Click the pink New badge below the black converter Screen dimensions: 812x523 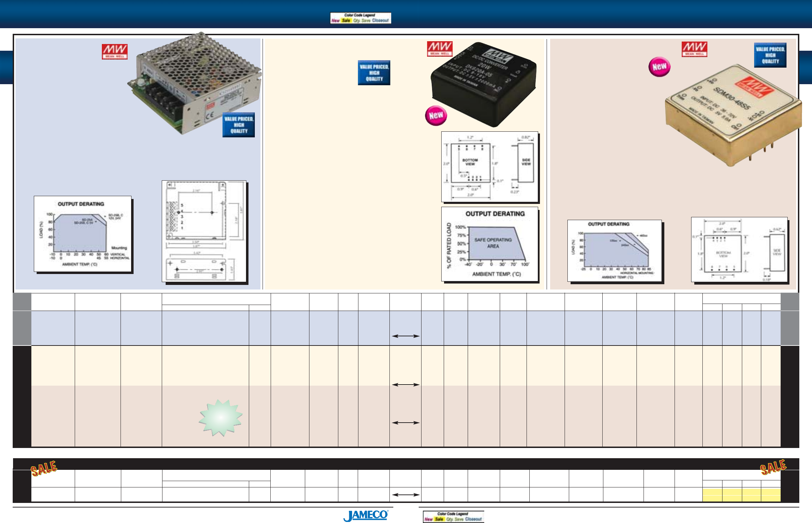click(436, 115)
